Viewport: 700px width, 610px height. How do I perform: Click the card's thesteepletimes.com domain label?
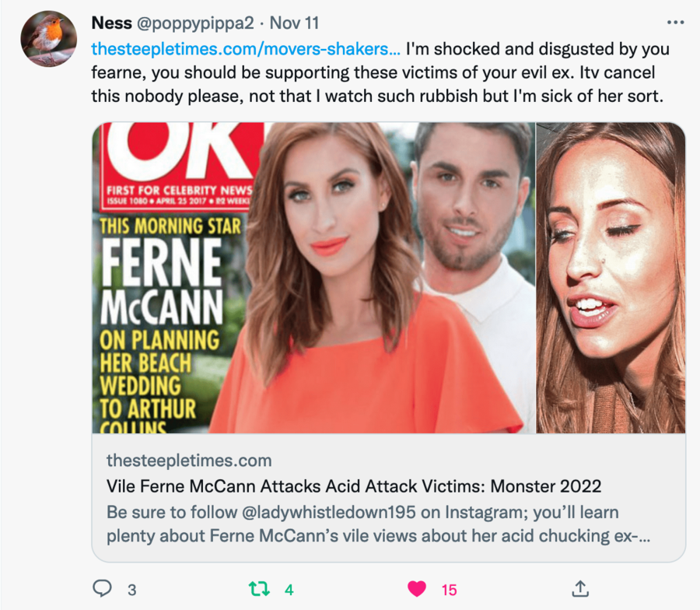coord(189,460)
